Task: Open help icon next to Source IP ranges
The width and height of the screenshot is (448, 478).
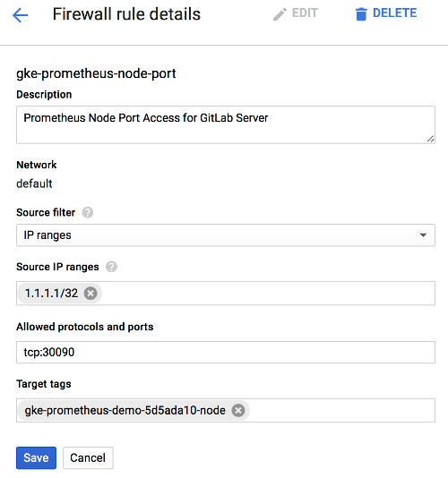Action: (x=111, y=267)
